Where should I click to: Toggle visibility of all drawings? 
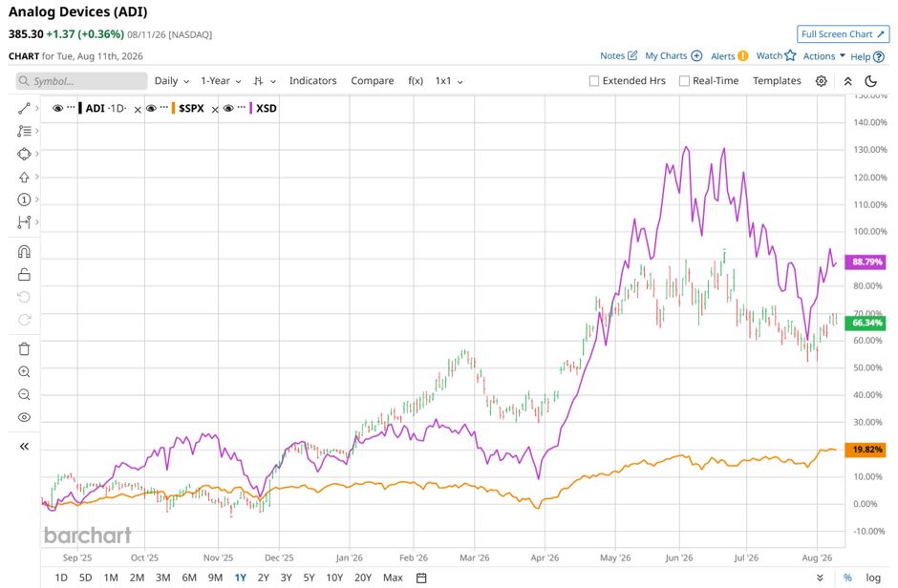(24, 417)
